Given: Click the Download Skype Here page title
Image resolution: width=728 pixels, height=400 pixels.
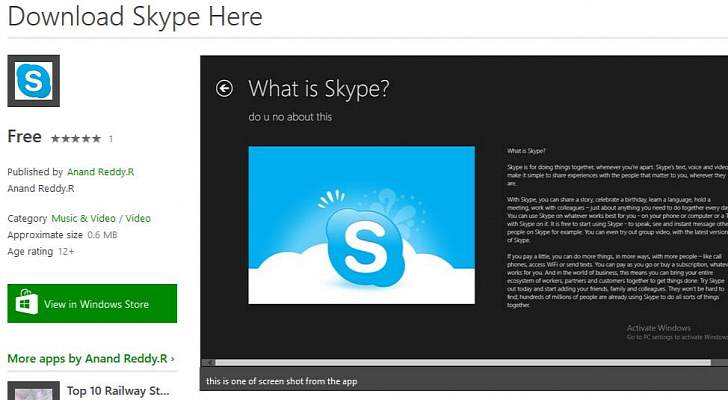Looking at the screenshot, I should 135,17.
